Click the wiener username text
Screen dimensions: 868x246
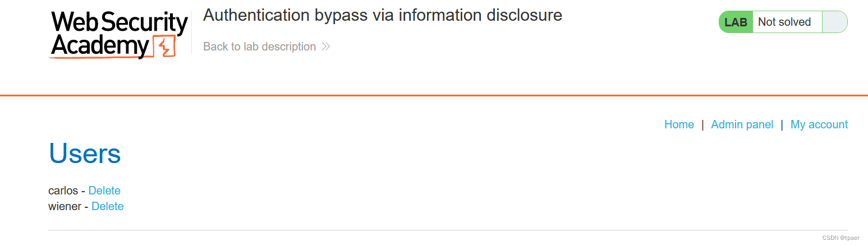point(65,206)
